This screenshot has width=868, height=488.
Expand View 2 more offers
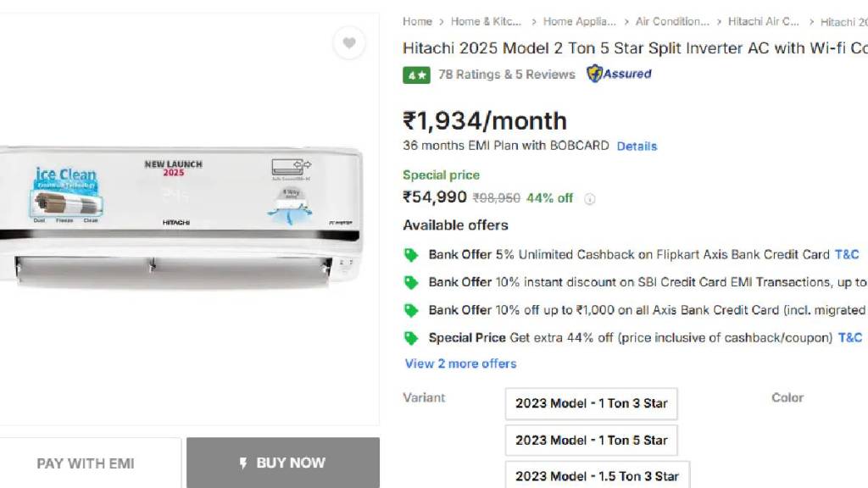point(460,363)
